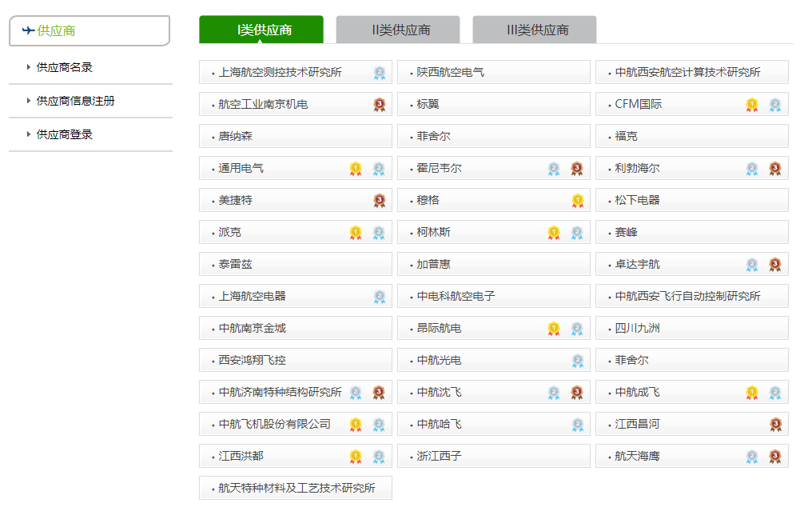Open the 唐纳森 supplier entry
The image size is (812, 519).
[296, 136]
